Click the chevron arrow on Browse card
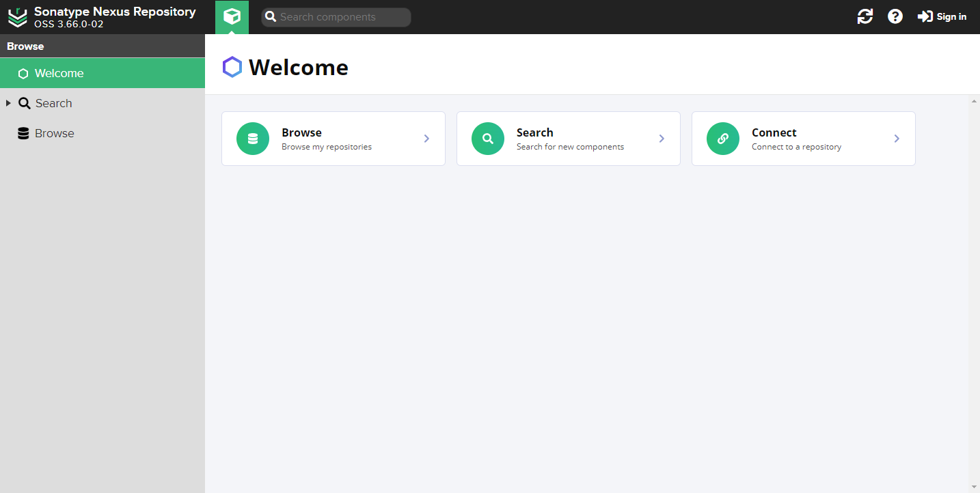This screenshot has width=980, height=493. click(426, 139)
